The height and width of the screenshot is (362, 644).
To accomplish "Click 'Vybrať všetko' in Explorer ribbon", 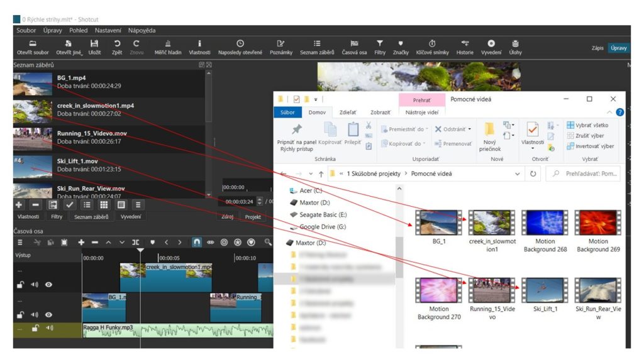I will click(x=587, y=125).
